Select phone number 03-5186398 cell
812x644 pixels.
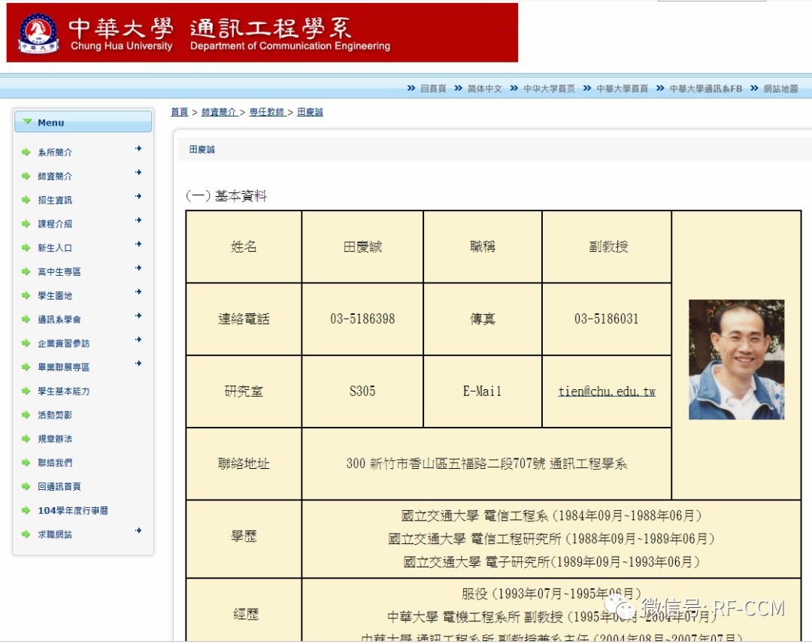tap(362, 319)
